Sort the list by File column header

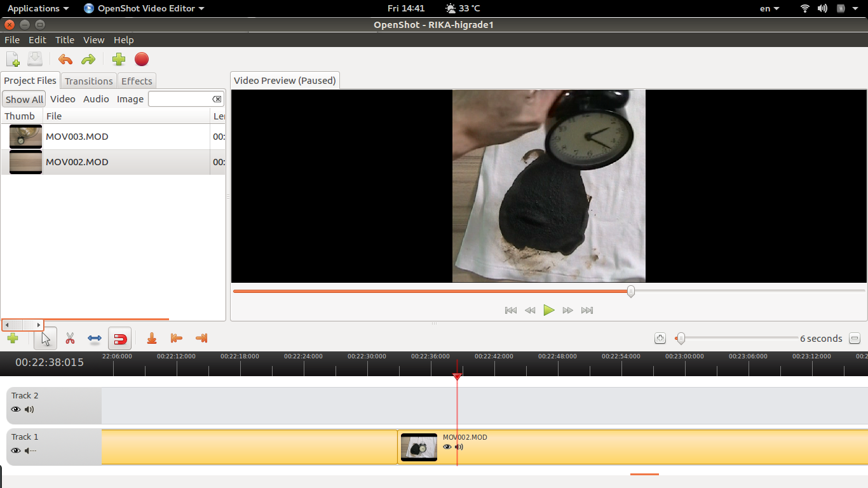point(126,116)
